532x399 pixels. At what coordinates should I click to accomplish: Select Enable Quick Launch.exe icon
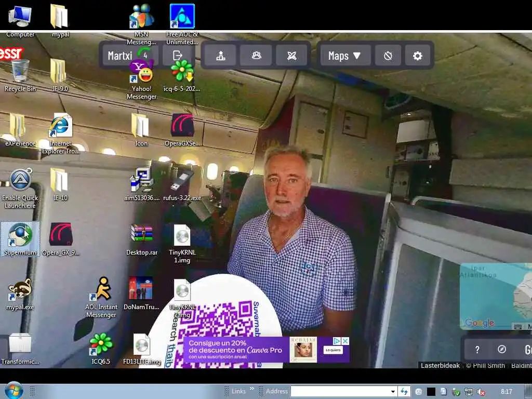(20, 189)
